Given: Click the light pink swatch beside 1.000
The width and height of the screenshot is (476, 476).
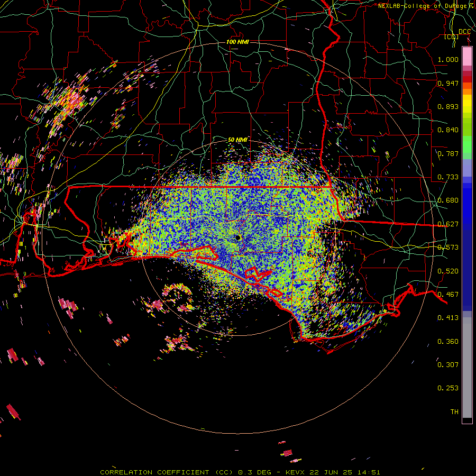Looking at the screenshot, I should 467,57.
